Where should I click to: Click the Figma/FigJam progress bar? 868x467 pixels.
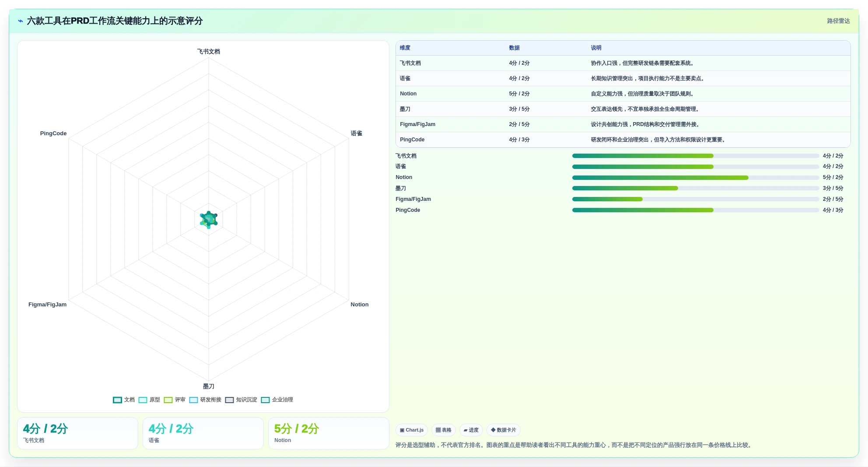pyautogui.click(x=696, y=199)
